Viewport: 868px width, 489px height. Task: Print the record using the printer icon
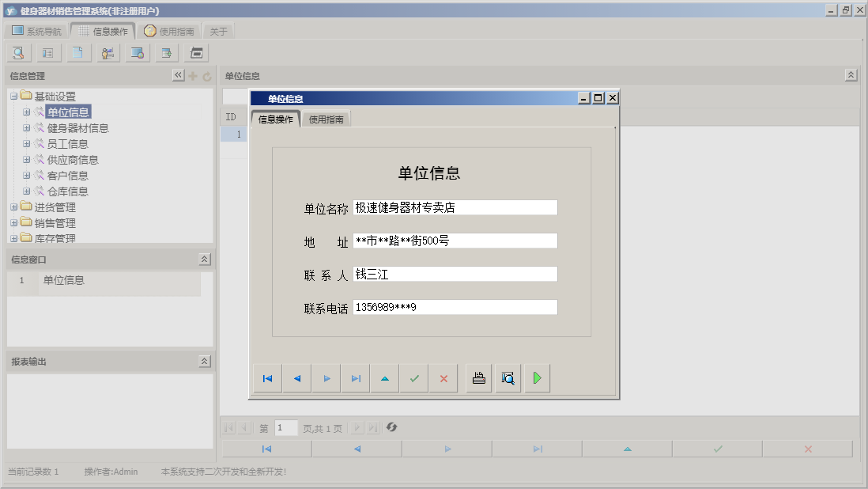click(477, 377)
